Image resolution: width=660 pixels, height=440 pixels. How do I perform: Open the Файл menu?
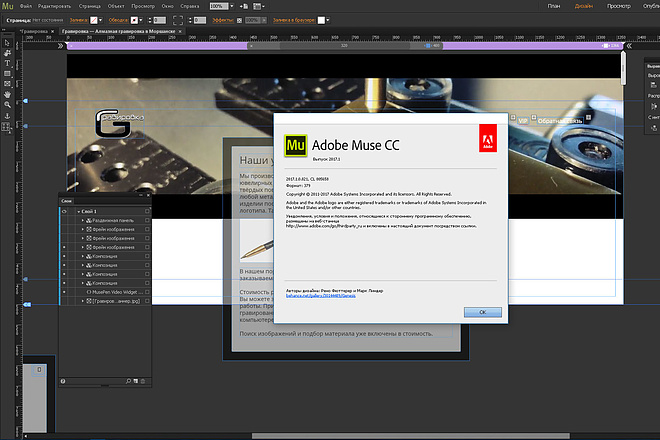pyautogui.click(x=26, y=6)
